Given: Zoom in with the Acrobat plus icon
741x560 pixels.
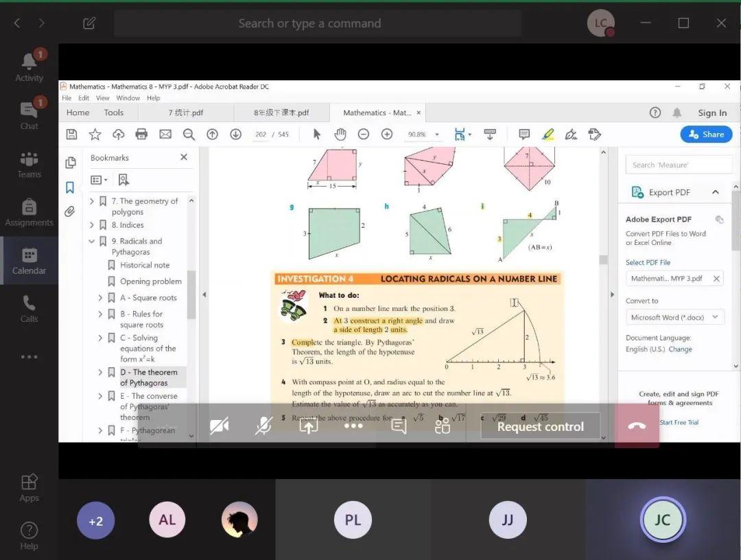Looking at the screenshot, I should [x=386, y=135].
